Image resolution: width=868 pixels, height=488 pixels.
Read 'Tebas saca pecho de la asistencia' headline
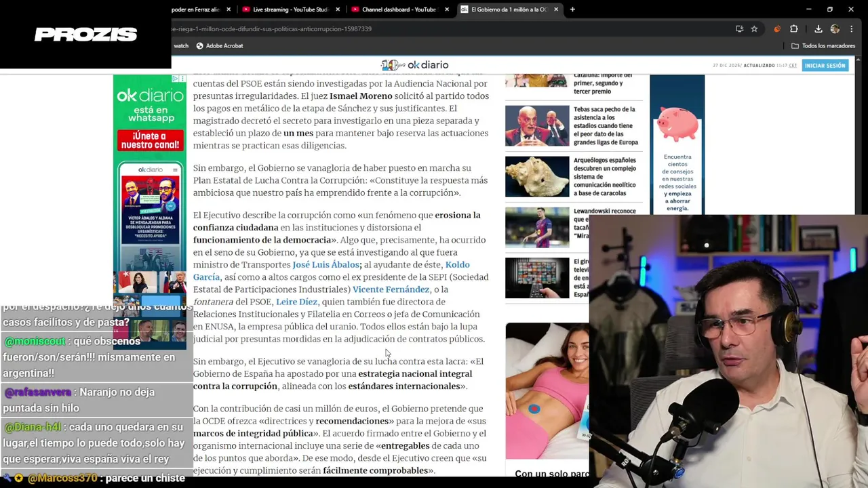pyautogui.click(x=606, y=125)
